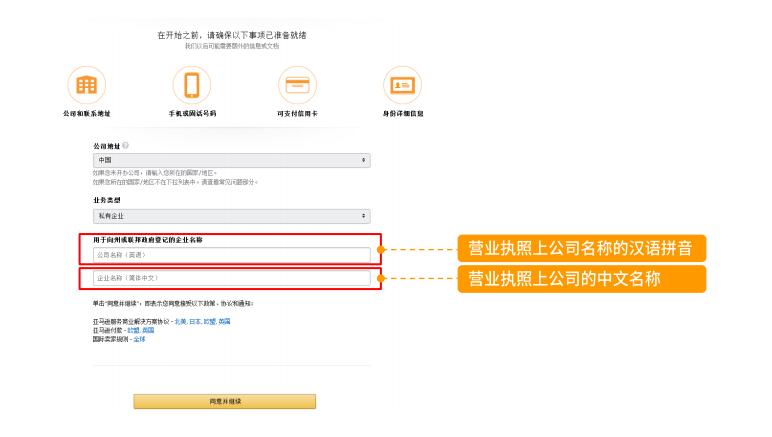Click the English company name field (公司名称)
The width and height of the screenshot is (772, 437).
[x=231, y=255]
